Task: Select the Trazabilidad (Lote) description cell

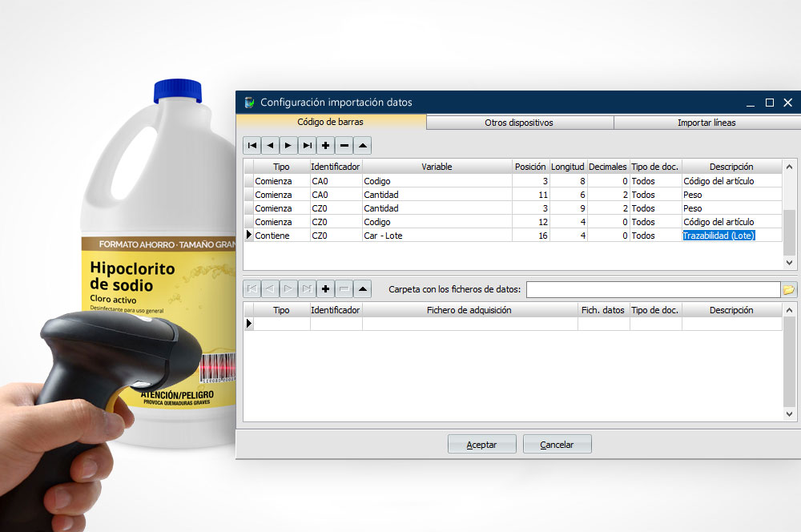Action: pyautogui.click(x=720, y=236)
